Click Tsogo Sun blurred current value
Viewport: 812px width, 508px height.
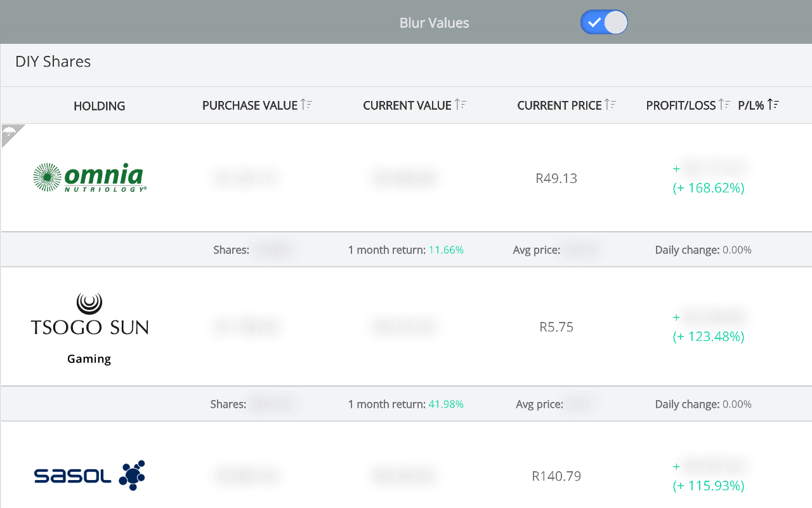[405, 327]
